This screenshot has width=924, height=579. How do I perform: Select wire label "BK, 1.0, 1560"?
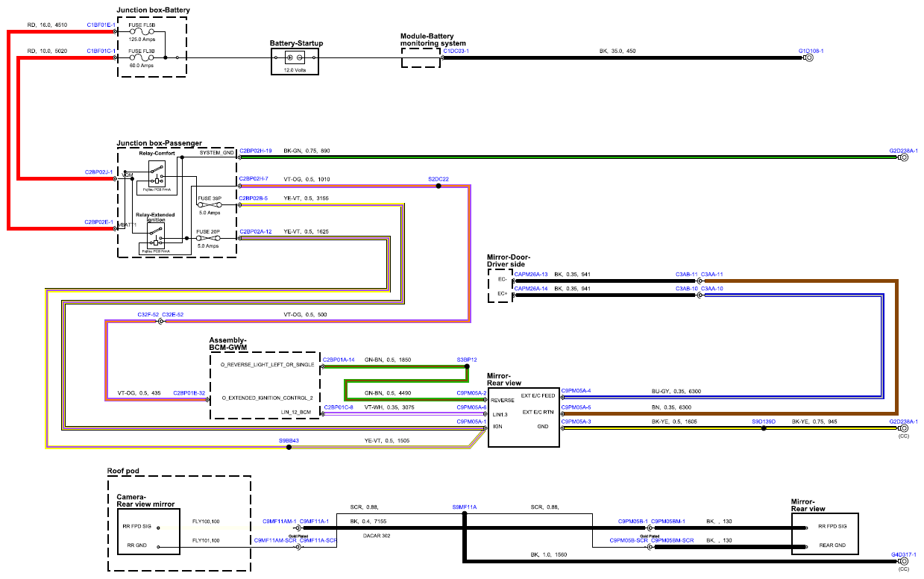[x=550, y=555]
